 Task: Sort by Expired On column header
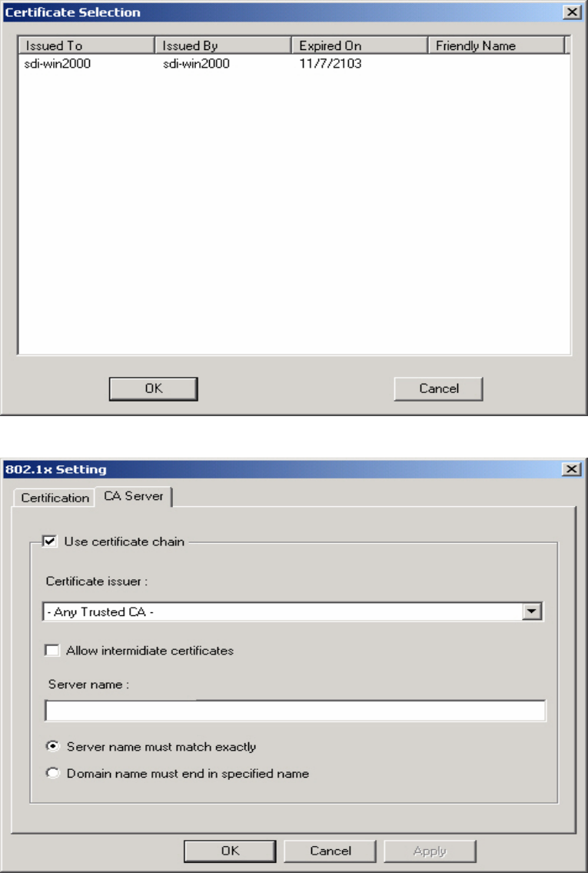[360, 45]
